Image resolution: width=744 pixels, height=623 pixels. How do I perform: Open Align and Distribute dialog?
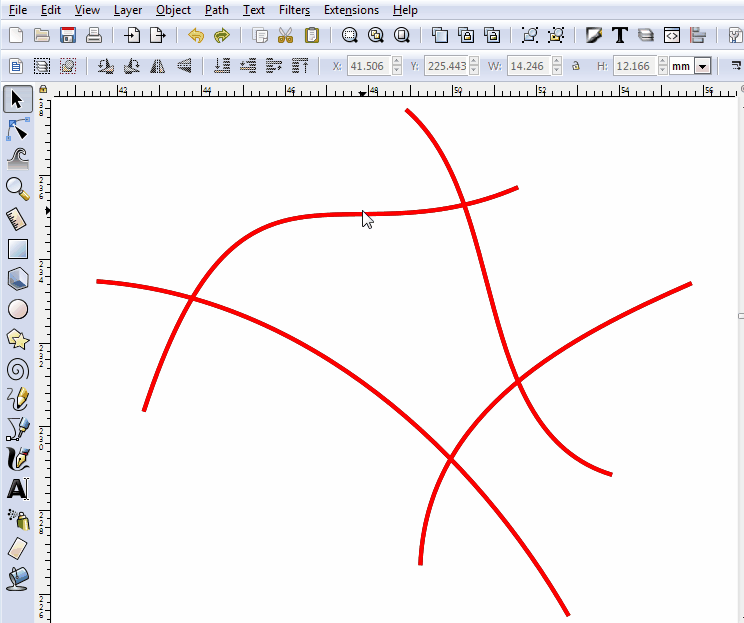pyautogui.click(x=698, y=36)
